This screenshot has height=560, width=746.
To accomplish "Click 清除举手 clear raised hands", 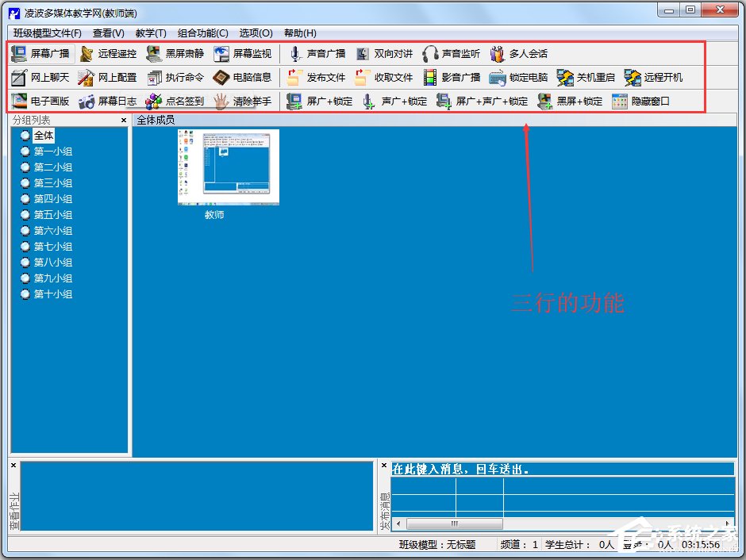I will coord(243,102).
